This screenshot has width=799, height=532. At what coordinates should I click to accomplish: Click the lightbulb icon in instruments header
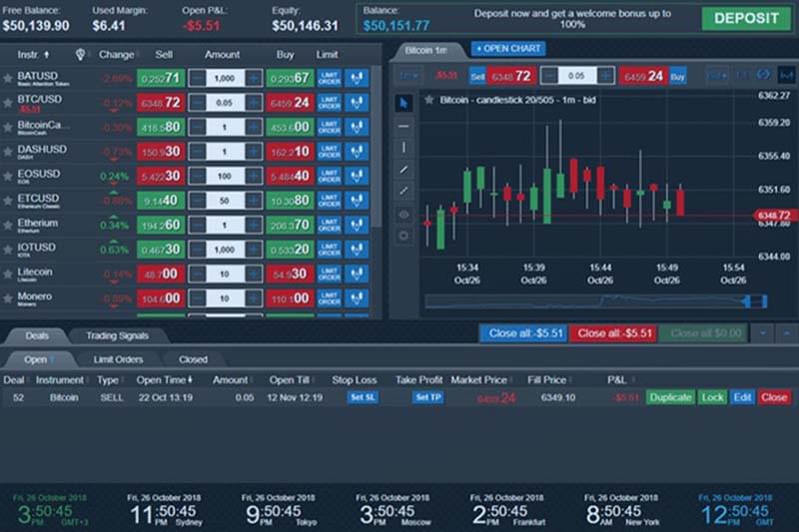click(x=80, y=55)
